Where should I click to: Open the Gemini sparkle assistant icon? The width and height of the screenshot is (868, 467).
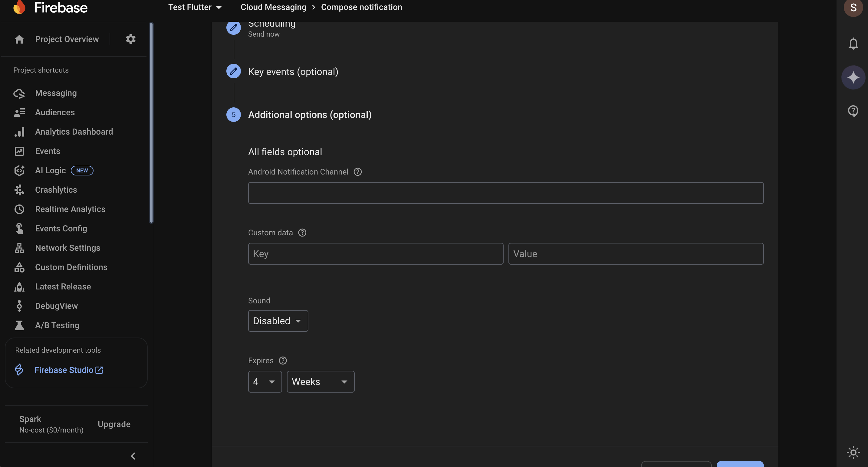click(853, 77)
